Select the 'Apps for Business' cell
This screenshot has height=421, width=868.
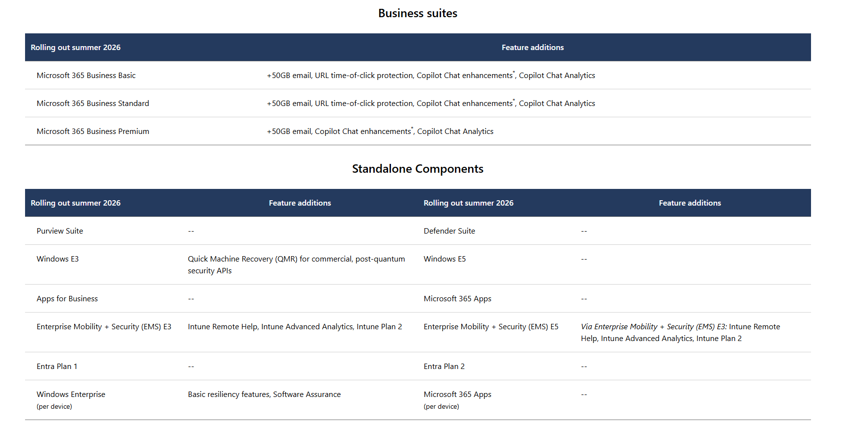tap(67, 298)
